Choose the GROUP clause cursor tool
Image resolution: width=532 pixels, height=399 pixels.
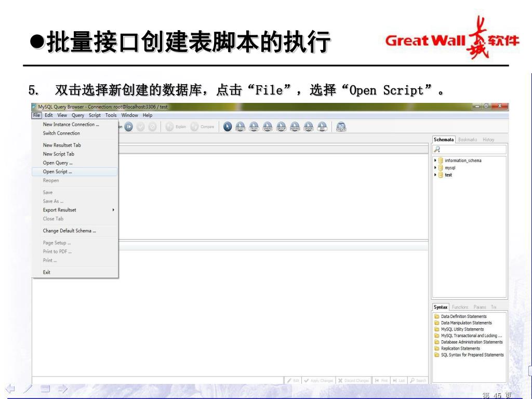(x=281, y=127)
